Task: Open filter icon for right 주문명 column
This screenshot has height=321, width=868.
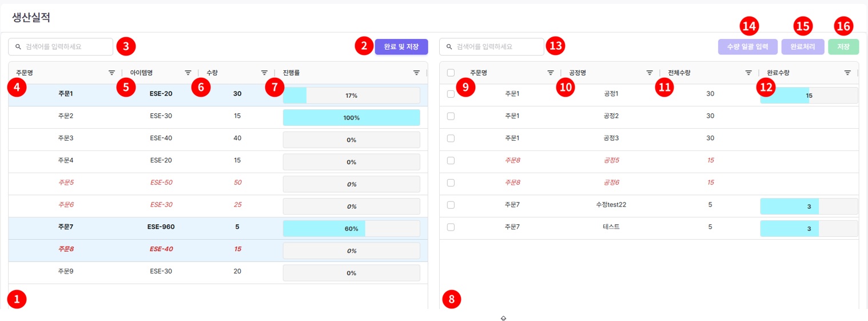Action: coord(550,73)
